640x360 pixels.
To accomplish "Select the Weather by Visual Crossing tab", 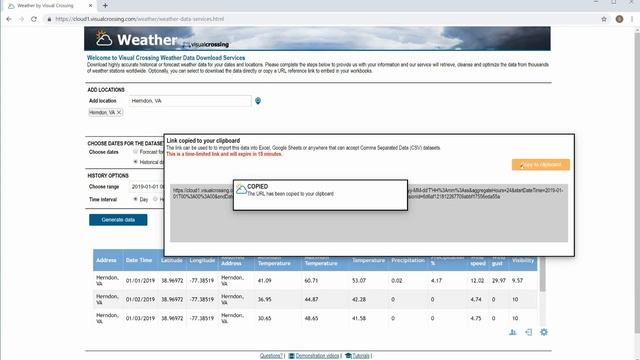I will (x=49, y=6).
